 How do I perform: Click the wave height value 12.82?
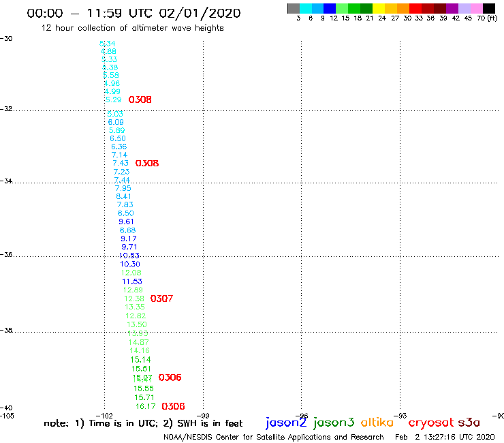(136, 316)
